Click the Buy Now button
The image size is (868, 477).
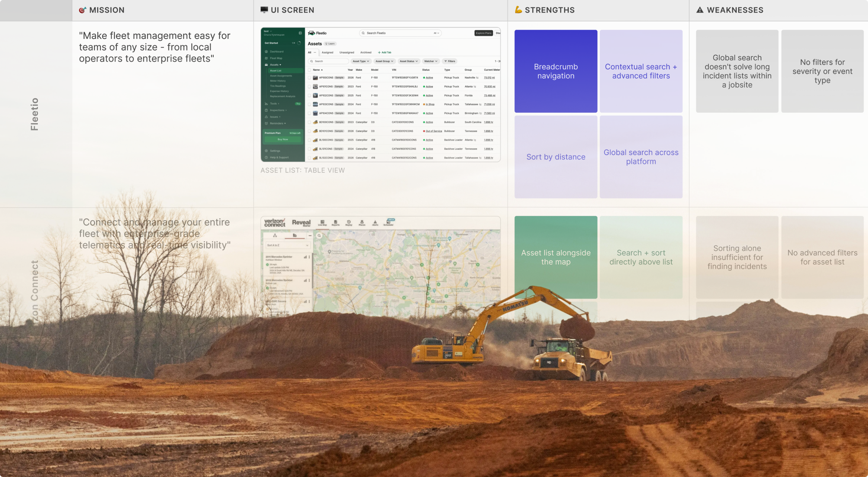click(x=283, y=139)
